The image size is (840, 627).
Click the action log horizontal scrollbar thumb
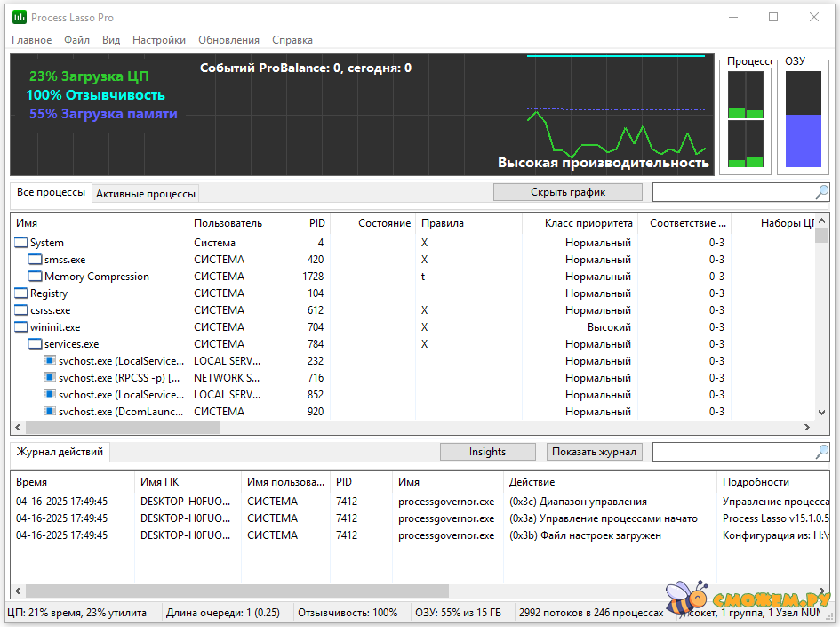coord(237,591)
